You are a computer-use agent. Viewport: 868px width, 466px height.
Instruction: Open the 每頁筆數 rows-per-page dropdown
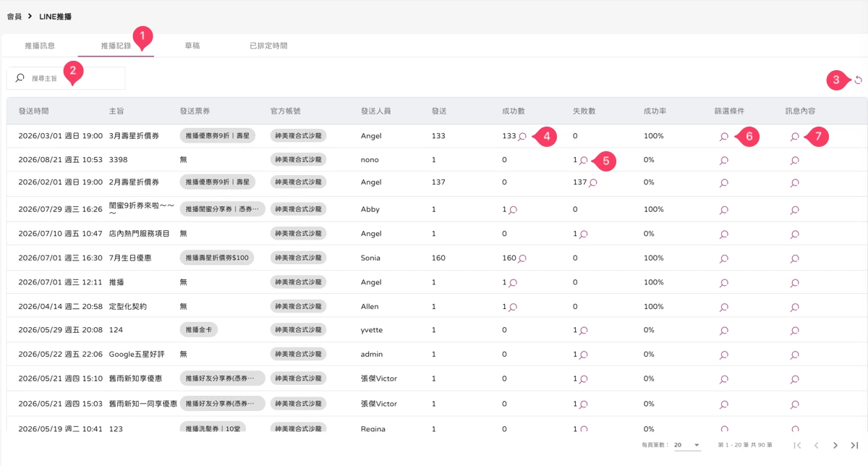pyautogui.click(x=687, y=445)
